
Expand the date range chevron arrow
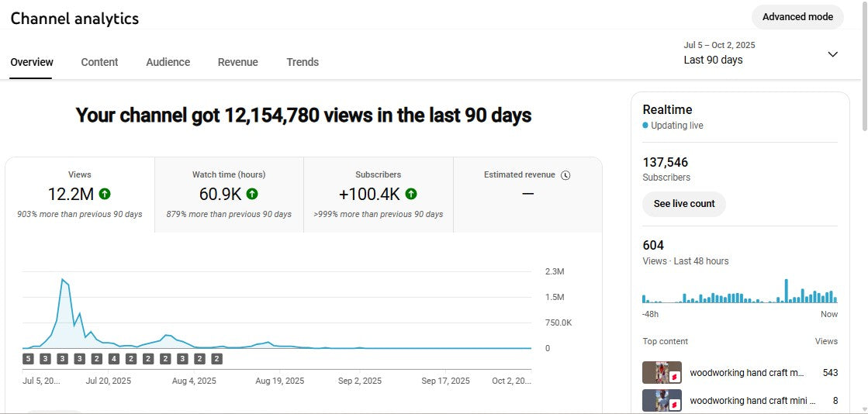click(832, 54)
